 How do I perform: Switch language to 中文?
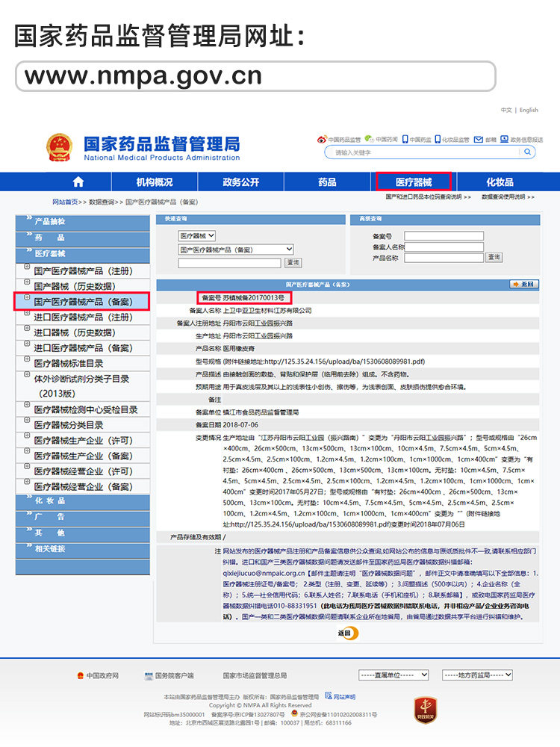(506, 110)
